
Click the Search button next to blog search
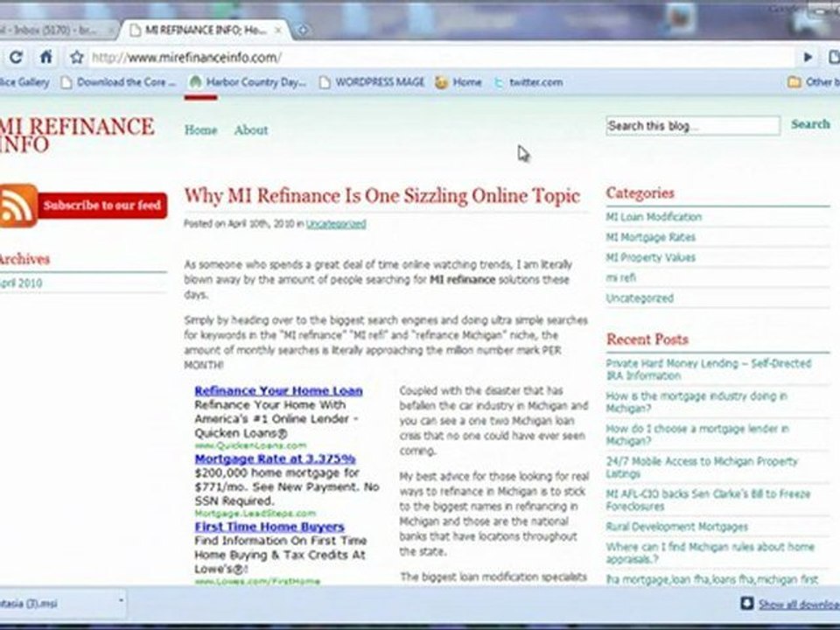point(810,124)
